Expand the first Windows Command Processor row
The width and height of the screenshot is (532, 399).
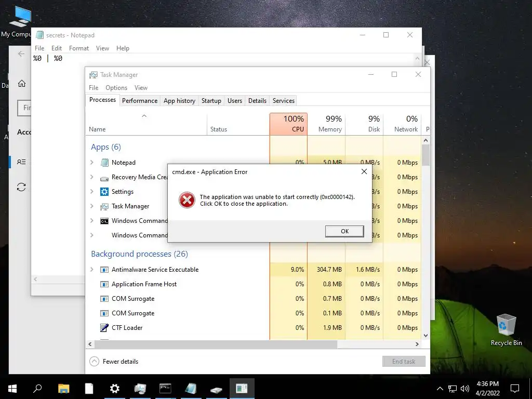[91, 221]
